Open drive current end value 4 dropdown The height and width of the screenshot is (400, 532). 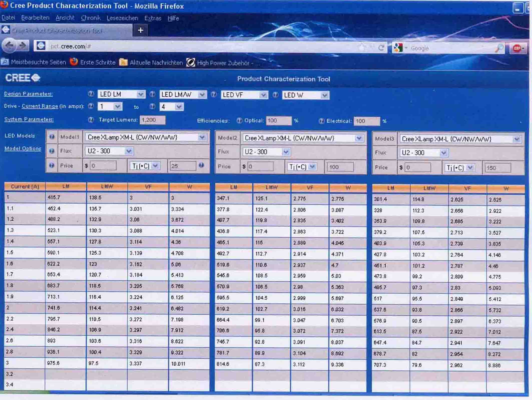179,107
